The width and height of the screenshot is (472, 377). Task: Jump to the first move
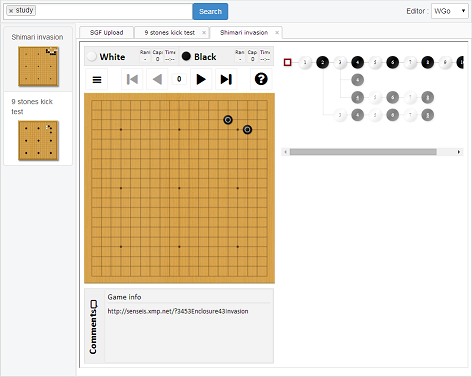pyautogui.click(x=132, y=79)
